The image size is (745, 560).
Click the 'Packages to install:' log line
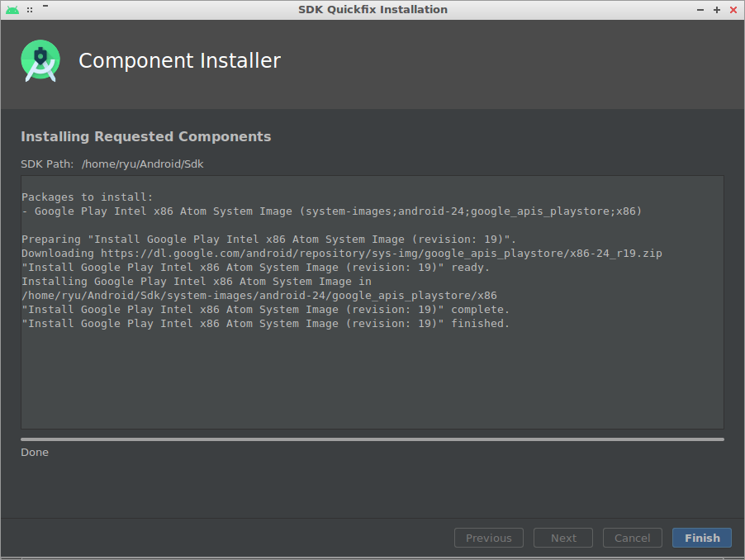[x=87, y=197]
